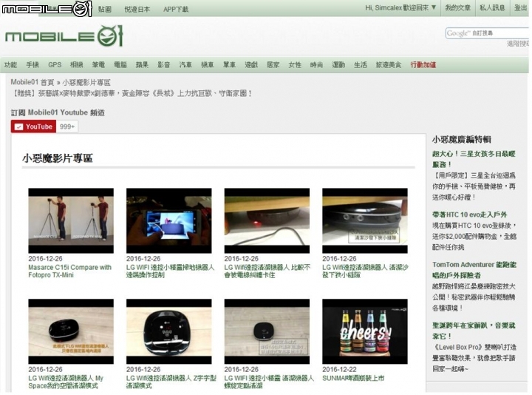The width and height of the screenshot is (532, 395).
Task: Click Masarce C15i Compare with Fotopro title
Action: 70,271
